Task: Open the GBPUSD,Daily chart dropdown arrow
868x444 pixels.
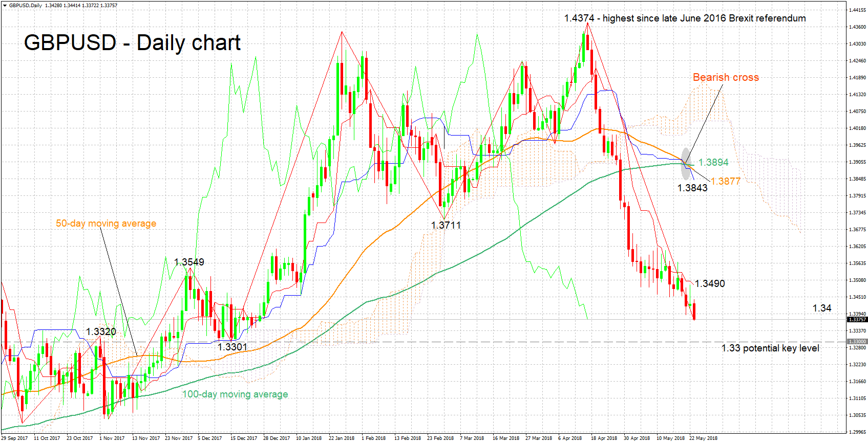Action: tap(5, 6)
